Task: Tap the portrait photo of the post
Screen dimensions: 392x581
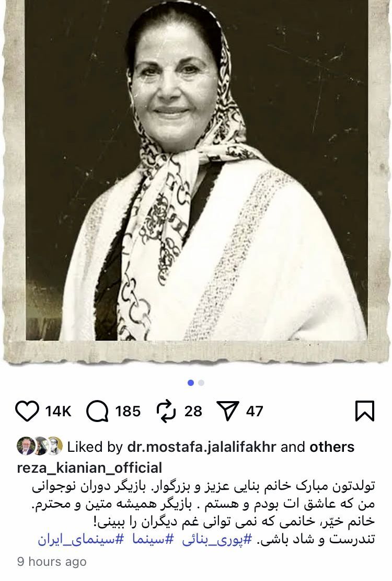Action: click(x=196, y=170)
